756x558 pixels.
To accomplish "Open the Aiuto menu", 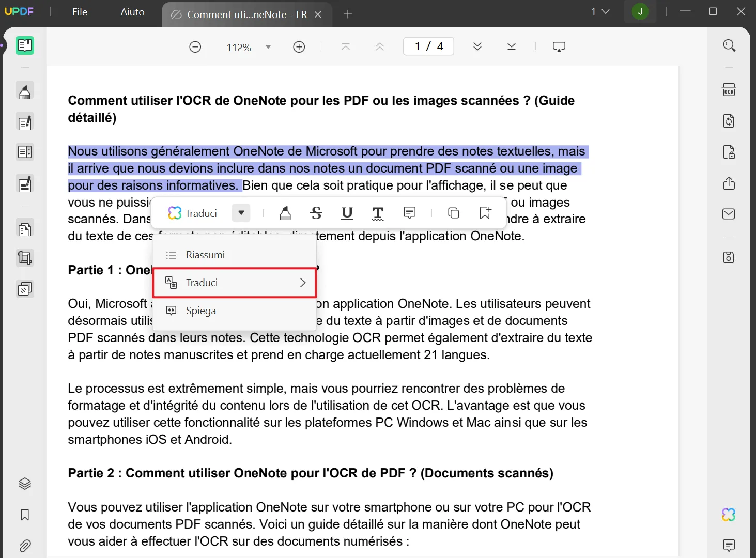I will [132, 12].
